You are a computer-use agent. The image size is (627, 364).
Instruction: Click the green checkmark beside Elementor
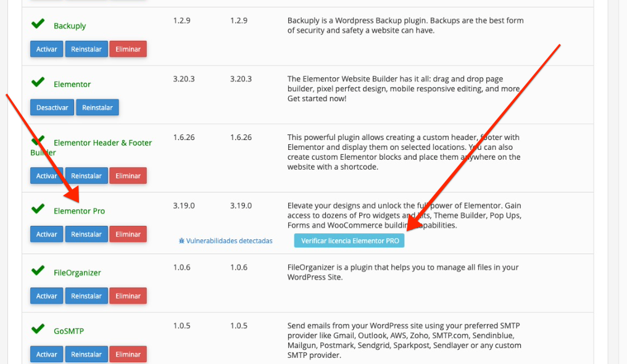click(38, 82)
